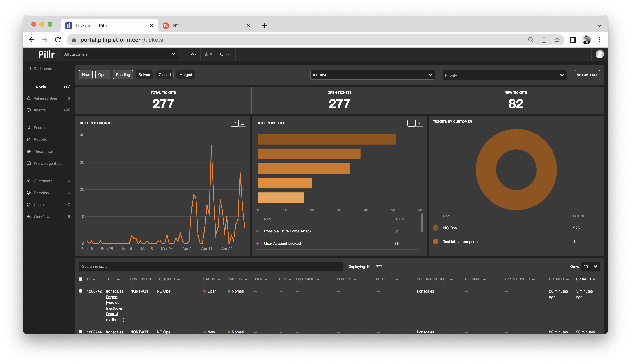Image resolution: width=631 pixels, height=364 pixels.
Task: Switch to the G2 browser tab
Action: [x=205, y=26]
